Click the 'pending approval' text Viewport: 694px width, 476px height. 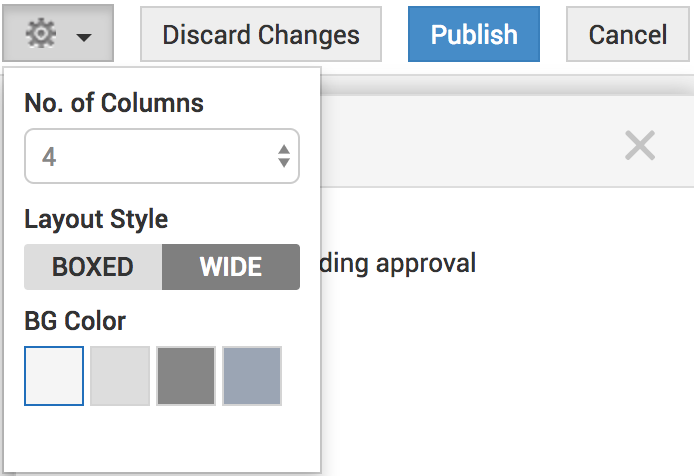pos(398,264)
